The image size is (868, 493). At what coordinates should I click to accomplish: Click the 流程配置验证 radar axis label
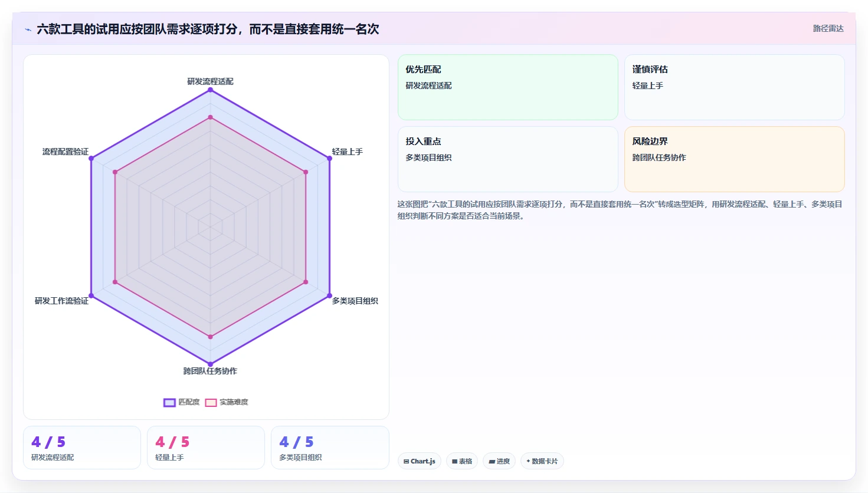click(65, 152)
